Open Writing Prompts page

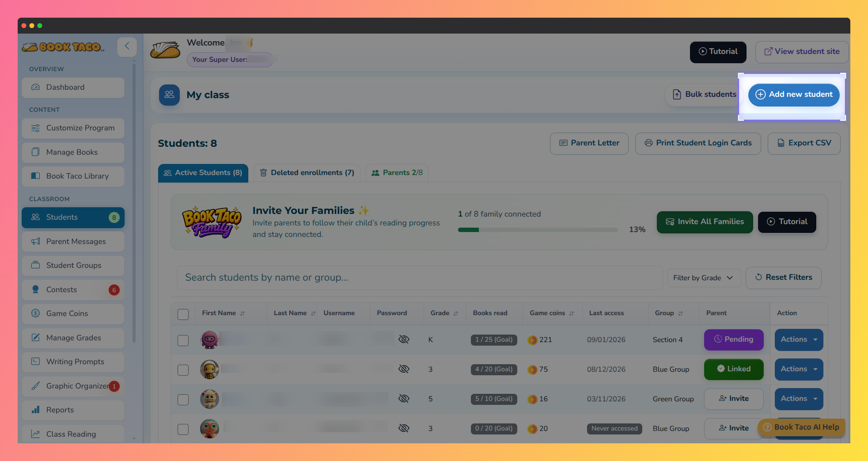pyautogui.click(x=73, y=362)
